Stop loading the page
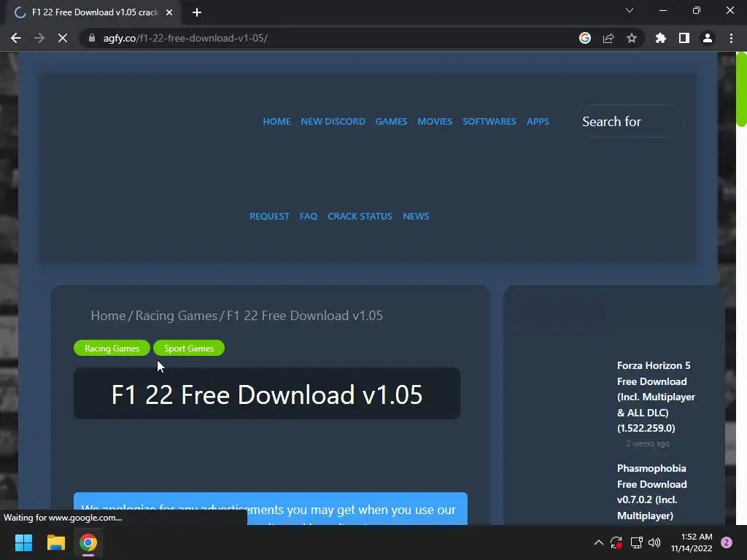The image size is (747, 560). pos(63,38)
